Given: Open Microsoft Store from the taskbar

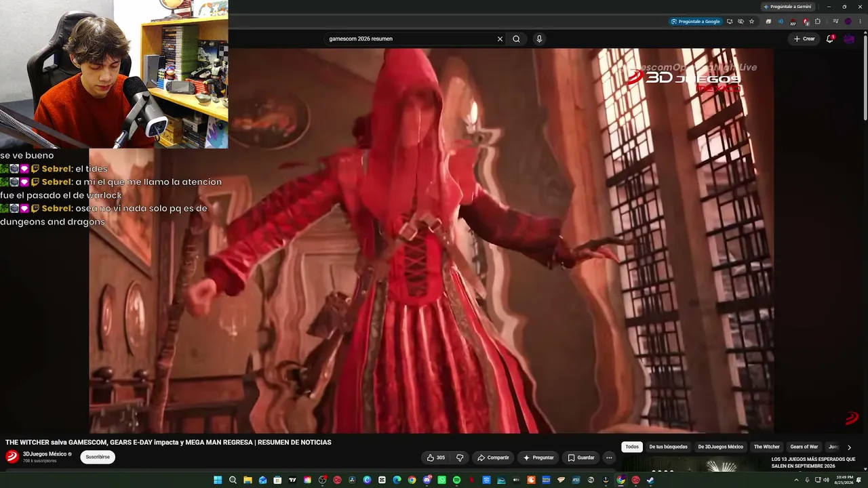Looking at the screenshot, I should click(277, 480).
